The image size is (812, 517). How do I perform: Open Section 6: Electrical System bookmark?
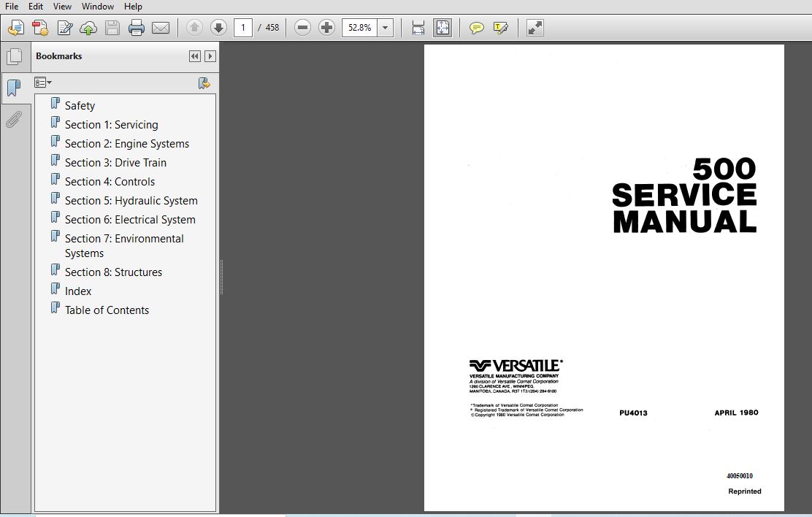click(130, 220)
